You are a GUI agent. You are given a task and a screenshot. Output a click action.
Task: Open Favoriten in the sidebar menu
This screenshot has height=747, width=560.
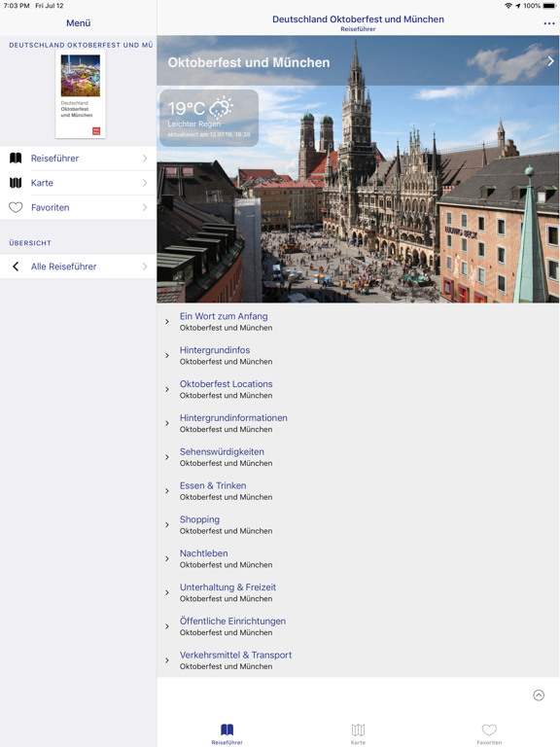click(x=78, y=208)
